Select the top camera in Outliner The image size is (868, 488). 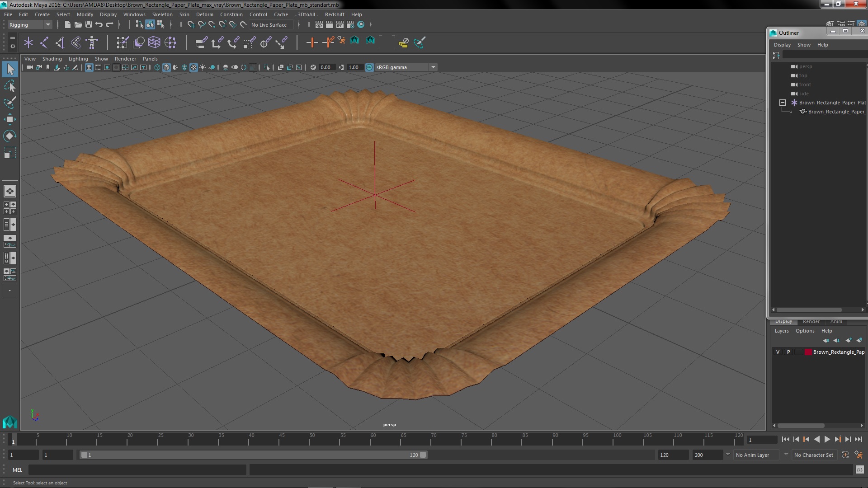point(802,75)
